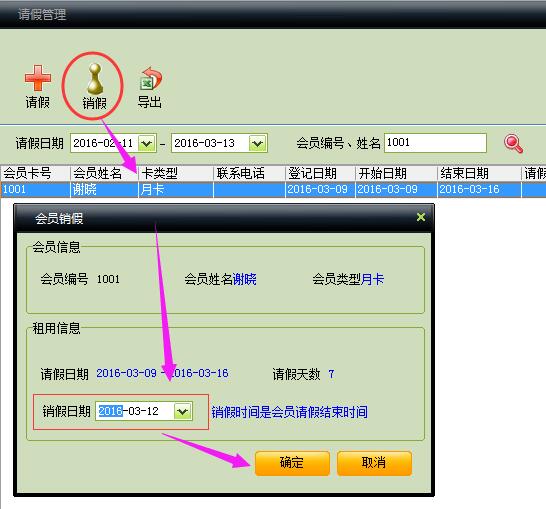
Task: Click the magnifier search icon
Action: (513, 143)
